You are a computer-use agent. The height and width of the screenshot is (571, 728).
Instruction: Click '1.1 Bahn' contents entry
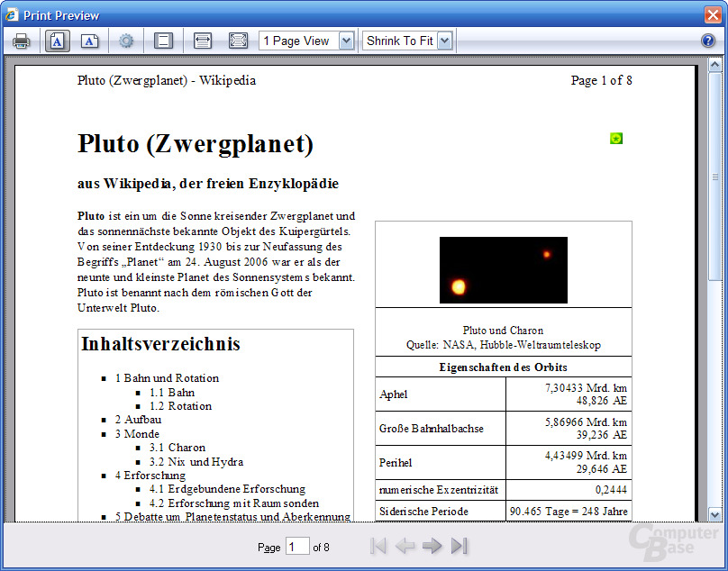[x=172, y=393]
